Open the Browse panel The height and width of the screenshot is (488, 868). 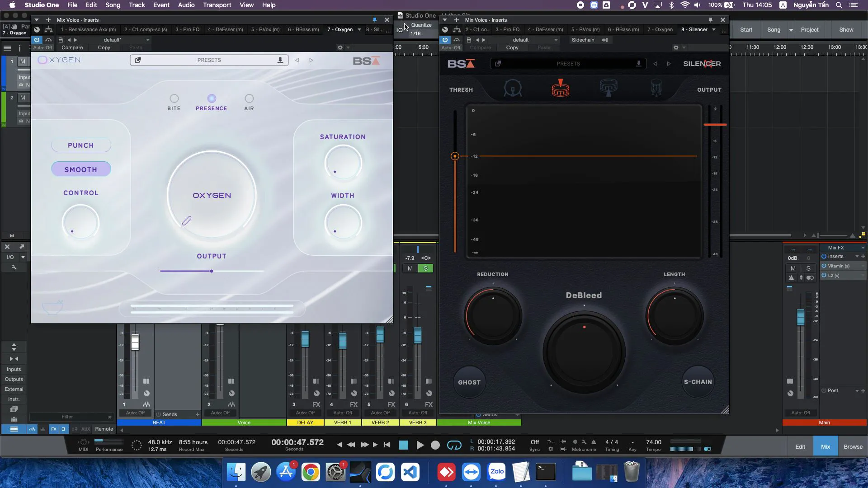click(x=853, y=447)
